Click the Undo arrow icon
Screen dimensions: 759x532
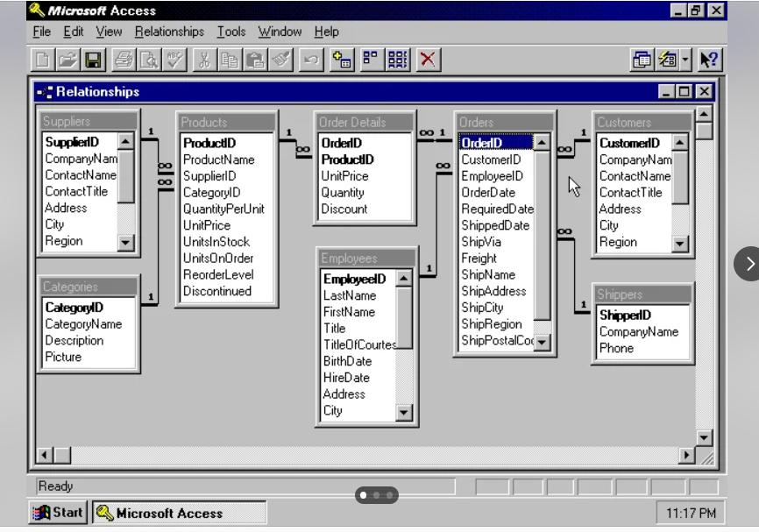pos(311,60)
